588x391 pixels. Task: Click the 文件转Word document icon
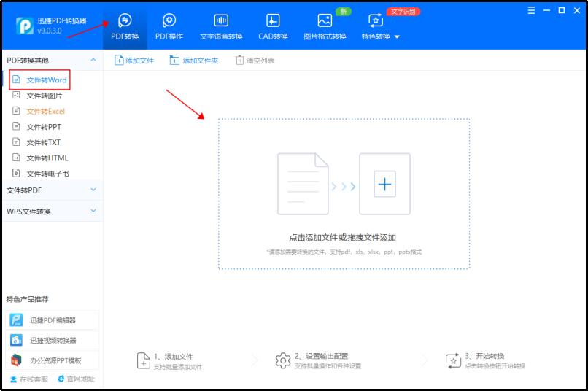pyautogui.click(x=16, y=80)
